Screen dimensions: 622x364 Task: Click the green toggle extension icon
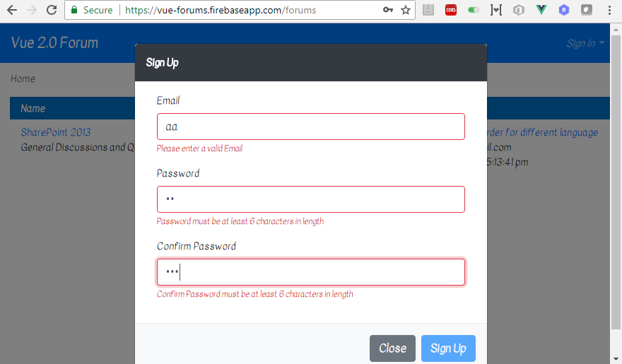click(474, 10)
